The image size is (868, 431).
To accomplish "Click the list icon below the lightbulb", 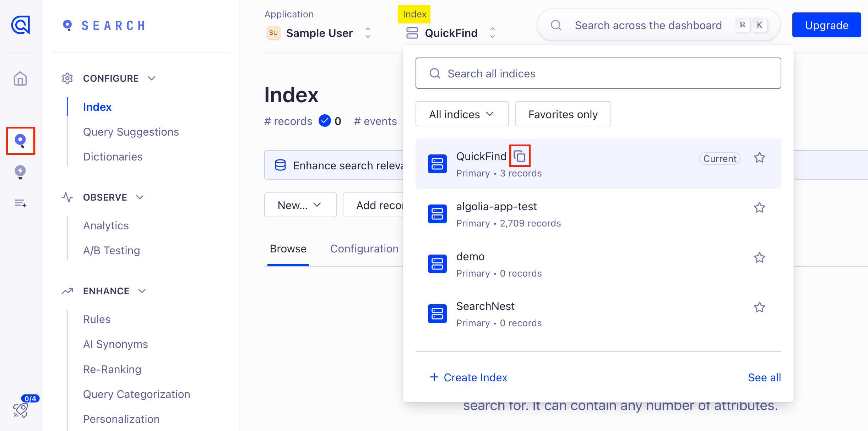I will tap(20, 203).
